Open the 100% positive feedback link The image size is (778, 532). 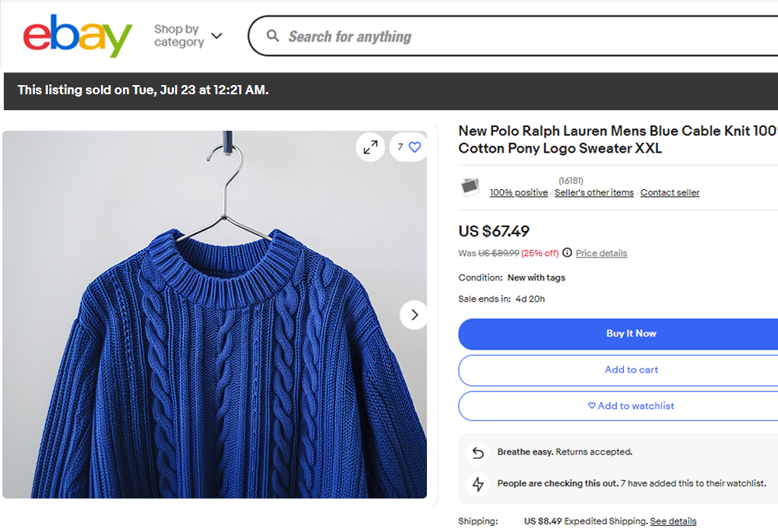(518, 193)
